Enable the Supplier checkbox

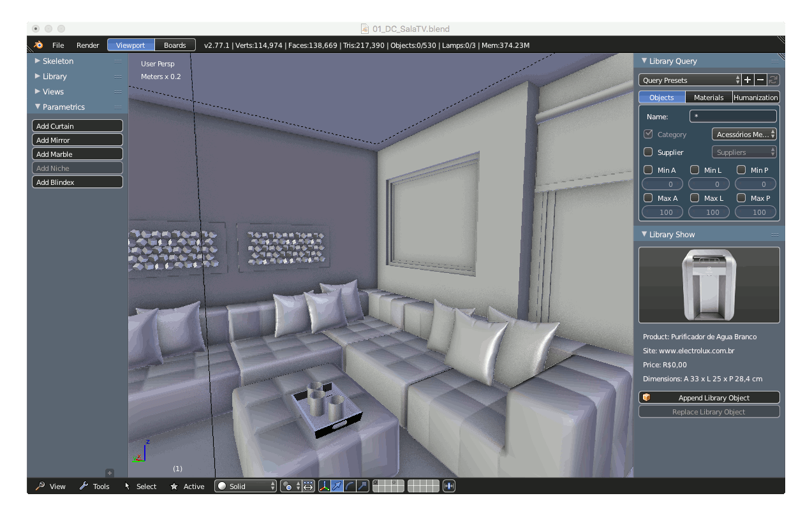649,152
